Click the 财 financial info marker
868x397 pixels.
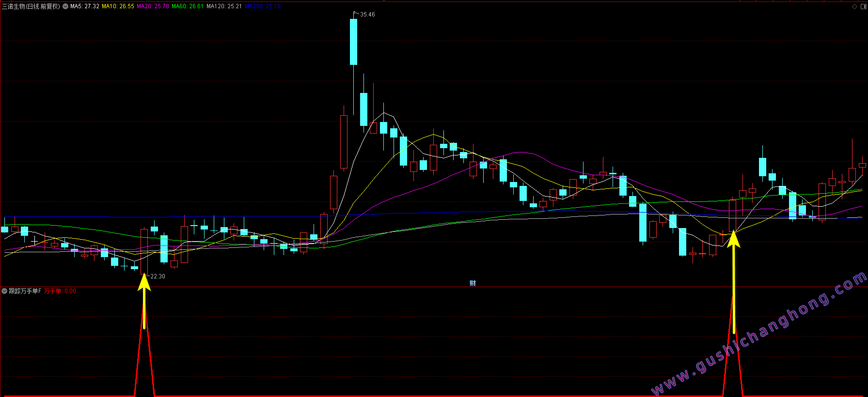pos(473,283)
